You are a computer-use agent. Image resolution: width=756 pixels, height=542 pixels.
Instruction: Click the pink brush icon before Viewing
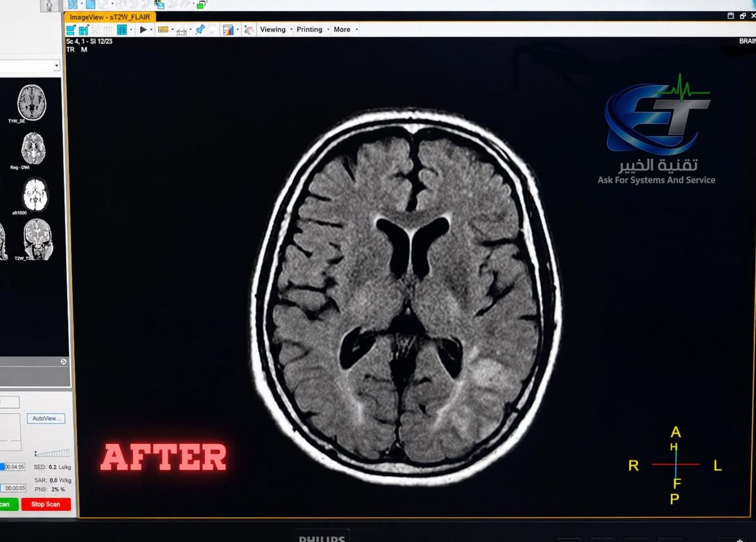[x=249, y=30]
